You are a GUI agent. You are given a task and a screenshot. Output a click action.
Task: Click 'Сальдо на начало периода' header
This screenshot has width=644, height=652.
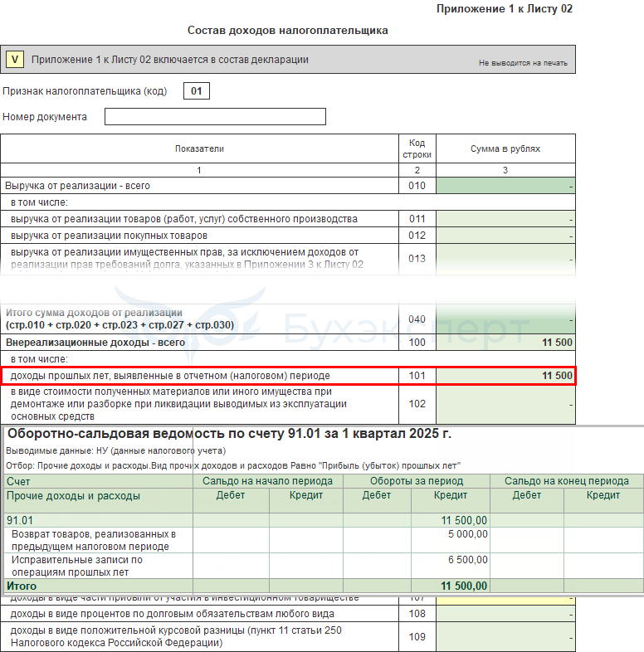[x=267, y=481]
